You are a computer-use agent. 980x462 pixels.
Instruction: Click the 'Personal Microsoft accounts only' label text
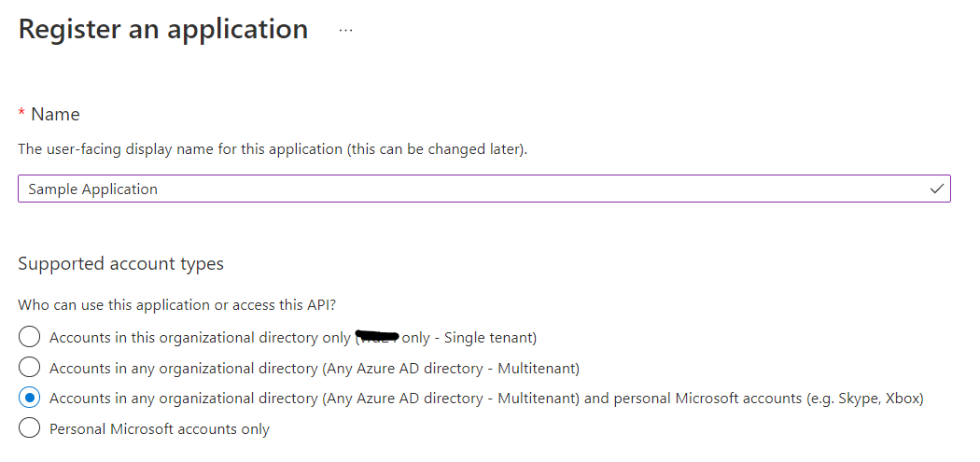coord(160,429)
